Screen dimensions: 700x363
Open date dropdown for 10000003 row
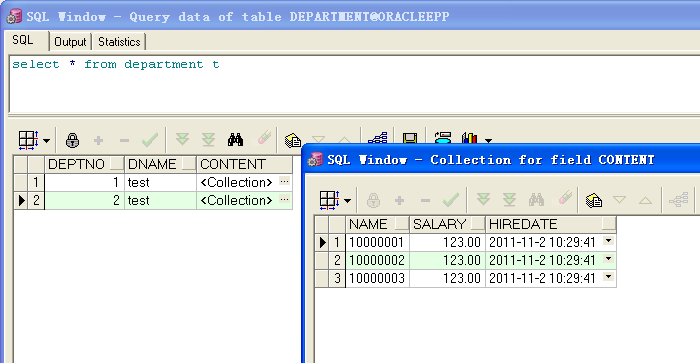pyautogui.click(x=608, y=277)
